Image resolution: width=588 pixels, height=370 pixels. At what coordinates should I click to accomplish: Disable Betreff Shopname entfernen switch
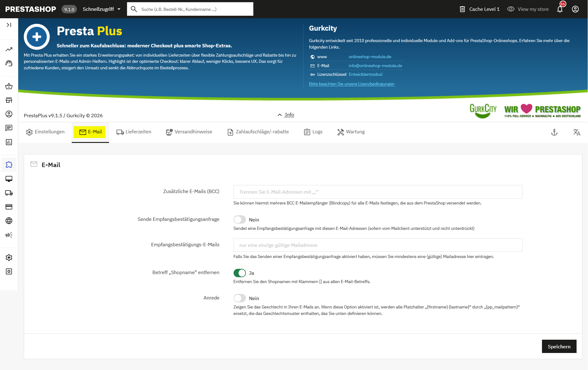coord(240,273)
